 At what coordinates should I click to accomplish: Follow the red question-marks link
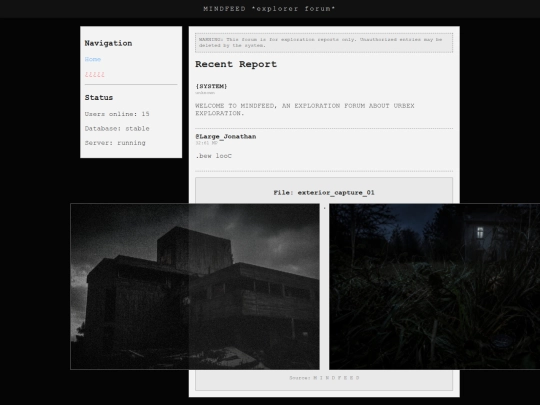click(94, 74)
